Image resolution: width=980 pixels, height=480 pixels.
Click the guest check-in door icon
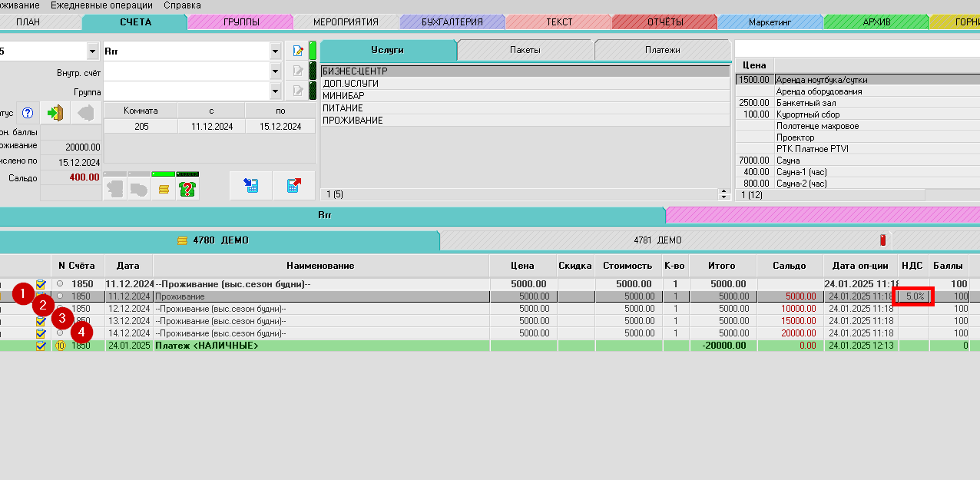55,113
